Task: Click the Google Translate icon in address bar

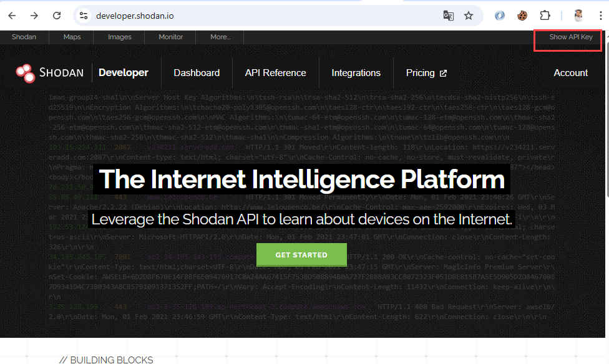Action: tap(448, 16)
